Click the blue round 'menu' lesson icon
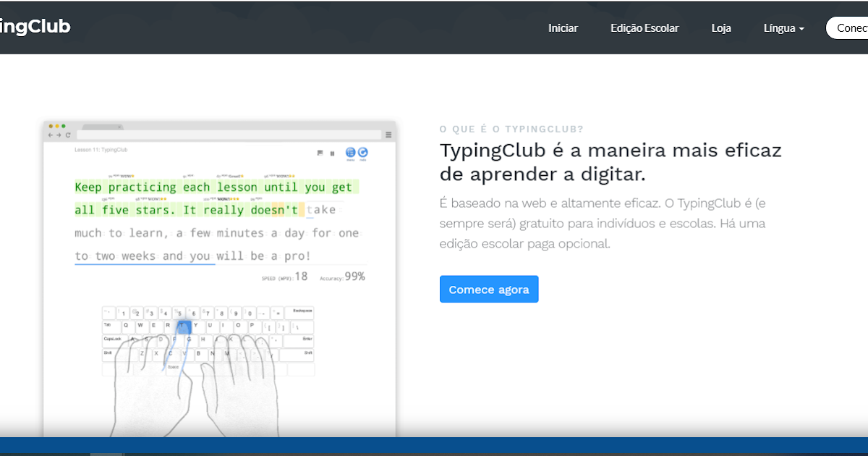Image resolution: width=868 pixels, height=456 pixels. tap(351, 152)
